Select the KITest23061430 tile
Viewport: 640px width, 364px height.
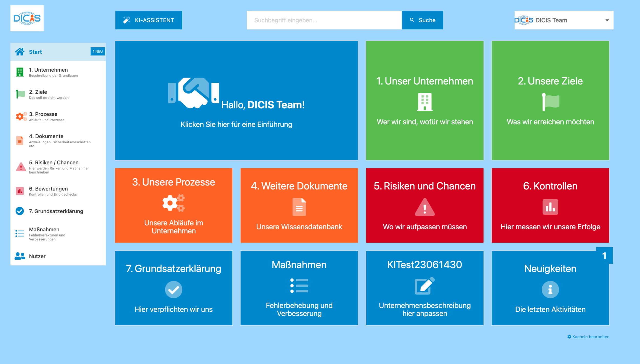point(425,288)
